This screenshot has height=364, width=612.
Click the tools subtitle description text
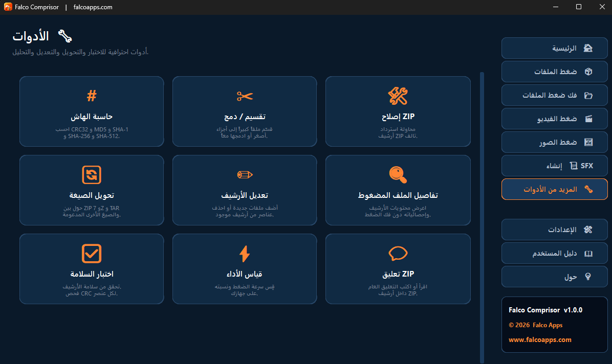point(80,52)
